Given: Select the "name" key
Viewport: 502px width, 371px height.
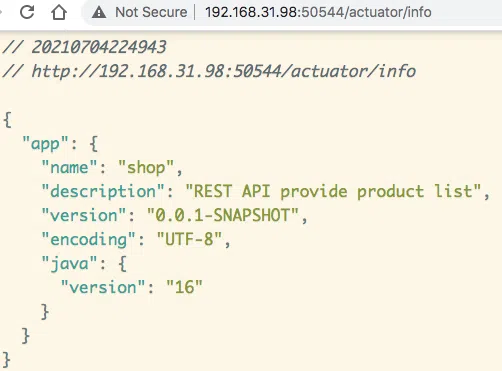Looking at the screenshot, I should 69,167.
